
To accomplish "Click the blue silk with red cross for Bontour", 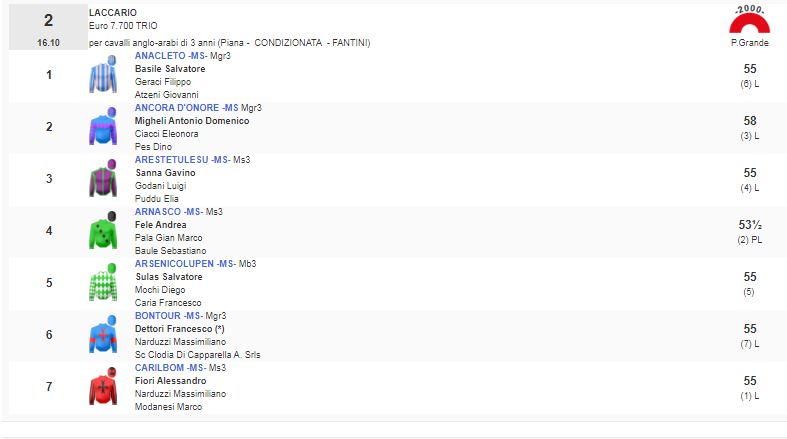I will [x=103, y=335].
